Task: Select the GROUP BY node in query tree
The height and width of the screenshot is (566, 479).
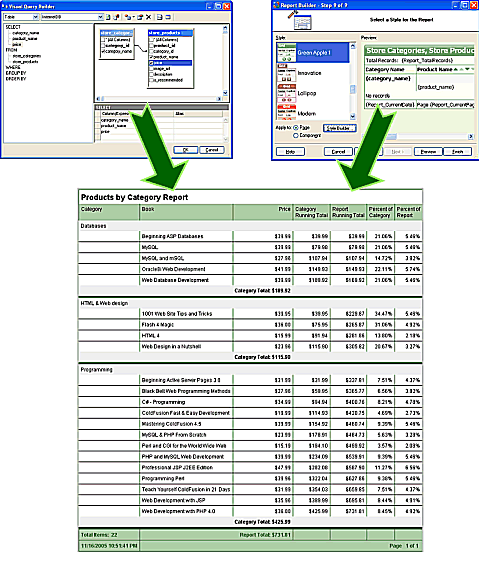Action: tap(16, 73)
